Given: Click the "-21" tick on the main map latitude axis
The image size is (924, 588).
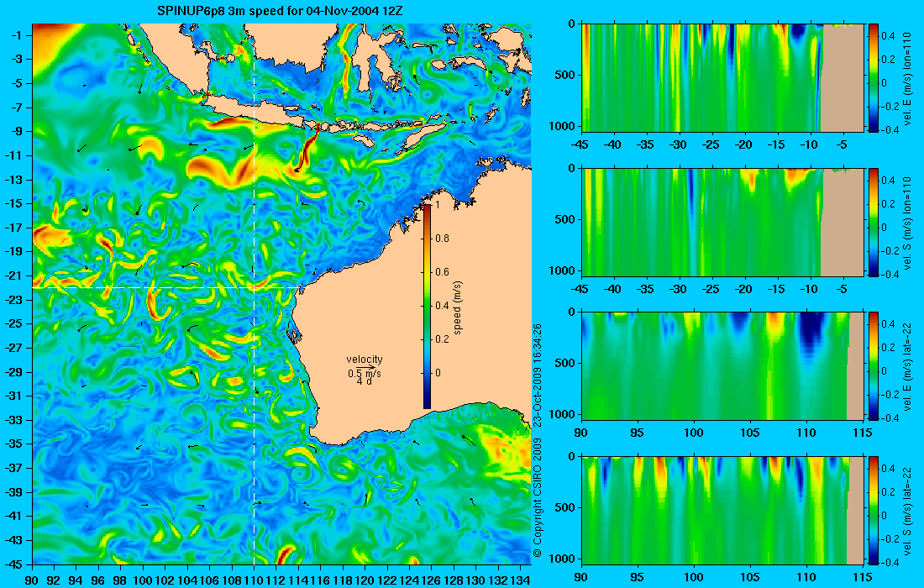Looking at the screenshot, I should tap(13, 276).
